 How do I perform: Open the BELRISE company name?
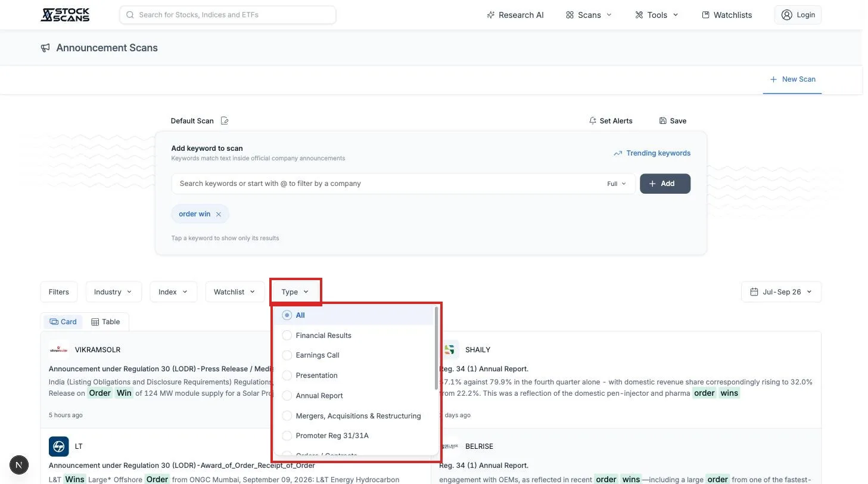(x=479, y=446)
